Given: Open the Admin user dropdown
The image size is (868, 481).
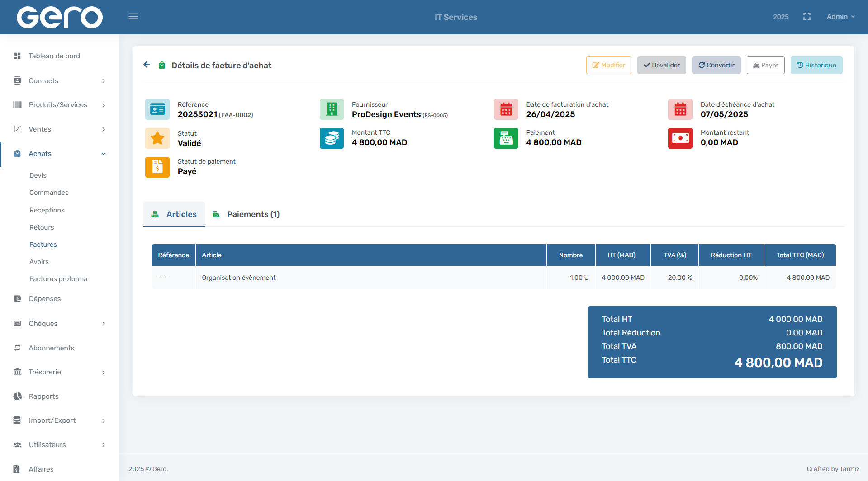Looking at the screenshot, I should pyautogui.click(x=840, y=17).
